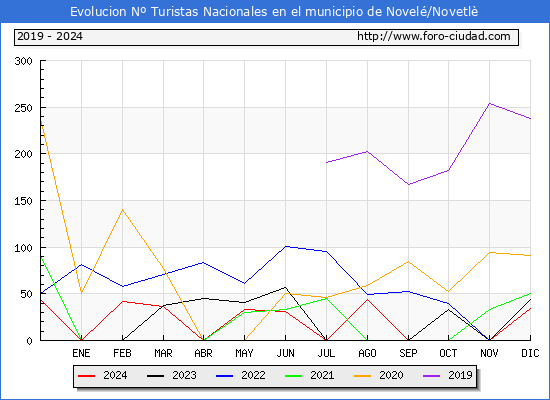The image size is (550, 400).
Task: Click the NOV month axis label
Action: click(x=489, y=353)
